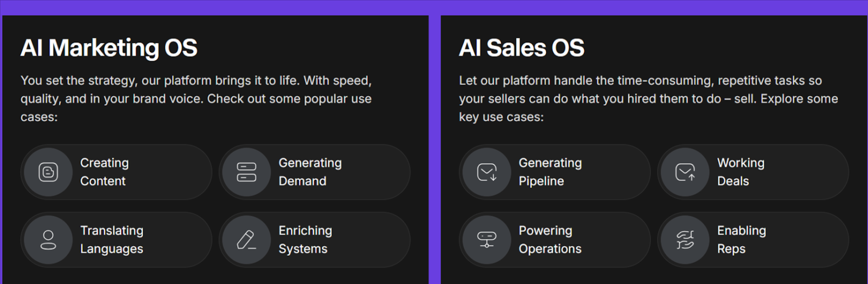Viewport: 868px width, 284px height.
Task: Click the handshake icon beside Enabling Reps
Action: (x=685, y=240)
